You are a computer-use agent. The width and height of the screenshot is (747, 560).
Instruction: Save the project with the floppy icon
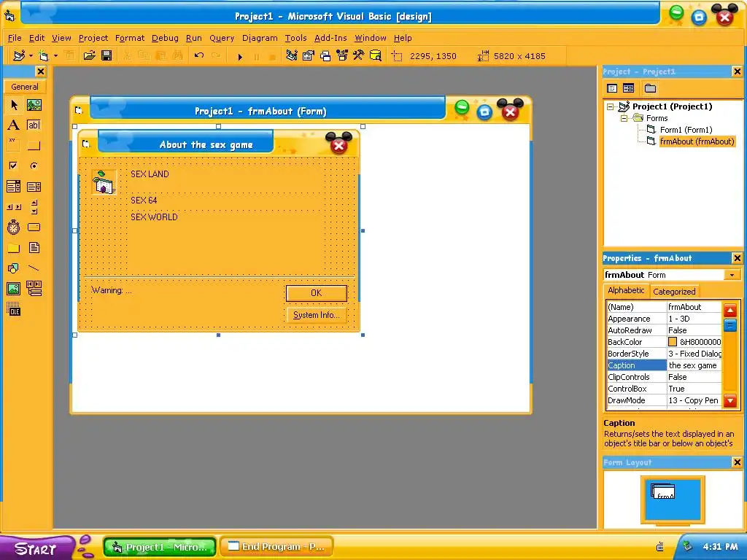[x=107, y=55]
